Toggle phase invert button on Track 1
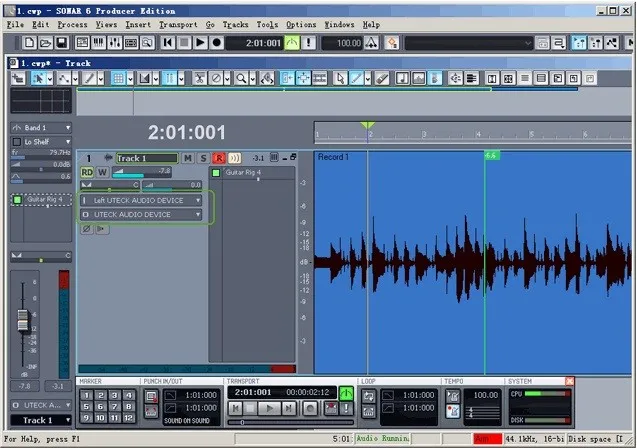The height and width of the screenshot is (448, 637). click(x=87, y=229)
